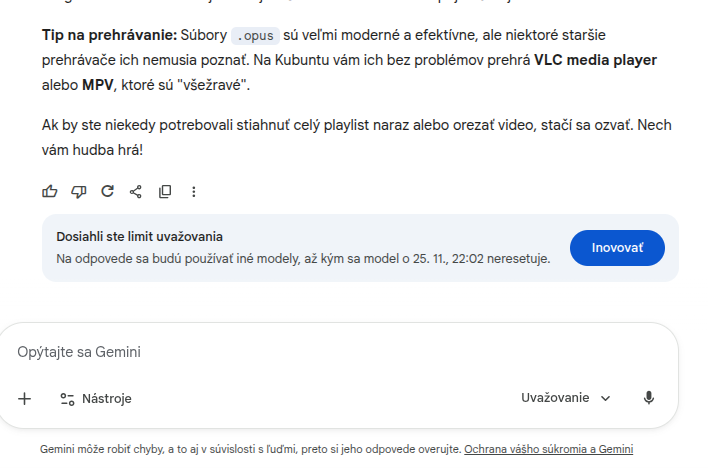
Task: Mark the response with thumbs down
Action: click(79, 191)
